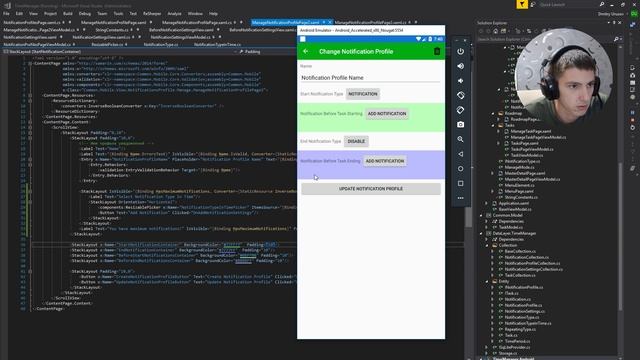Select MasterDetailPage.xaml in Solution Explorer

[x=525, y=173]
